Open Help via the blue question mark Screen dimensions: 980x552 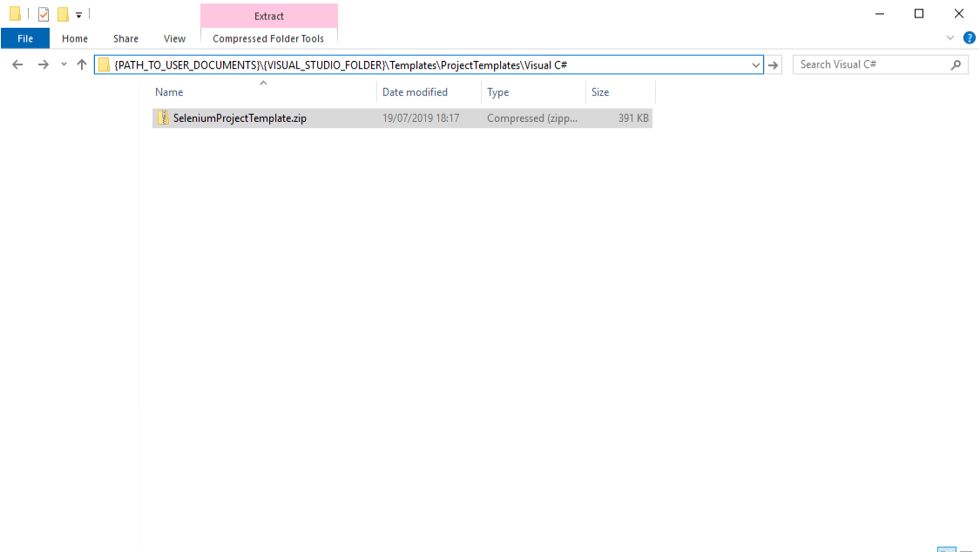click(969, 38)
